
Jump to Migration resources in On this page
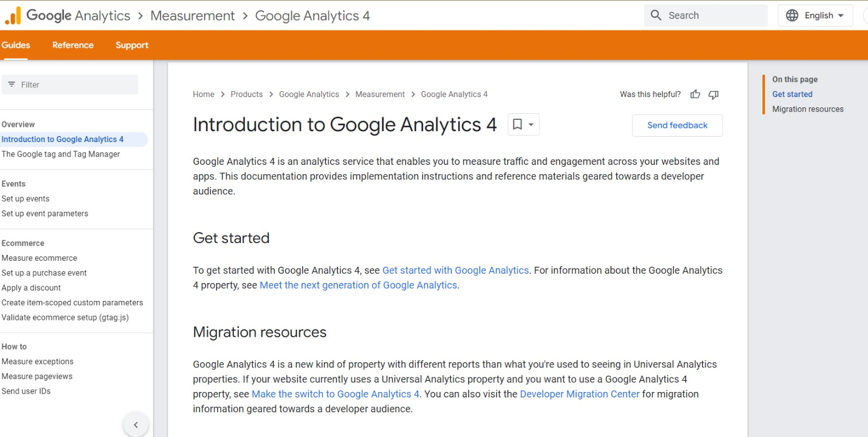[x=808, y=109]
